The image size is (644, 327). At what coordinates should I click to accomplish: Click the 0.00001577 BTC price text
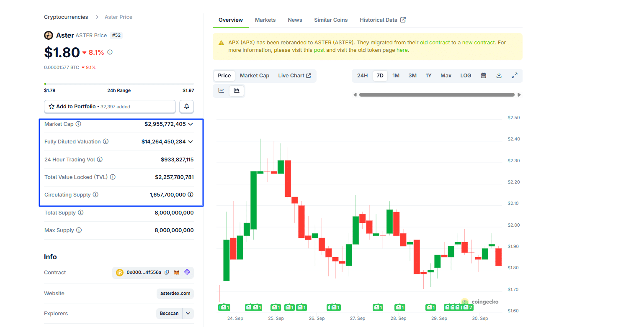(x=62, y=67)
